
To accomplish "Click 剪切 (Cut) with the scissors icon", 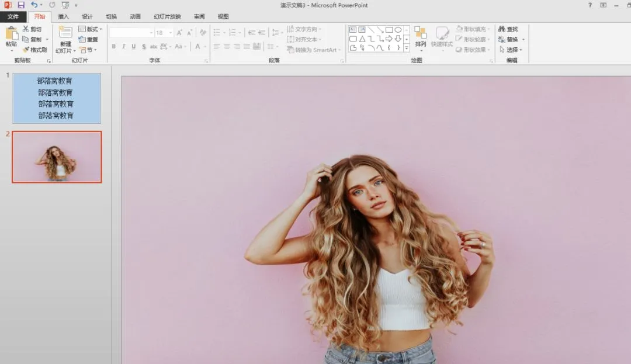I will click(x=32, y=29).
